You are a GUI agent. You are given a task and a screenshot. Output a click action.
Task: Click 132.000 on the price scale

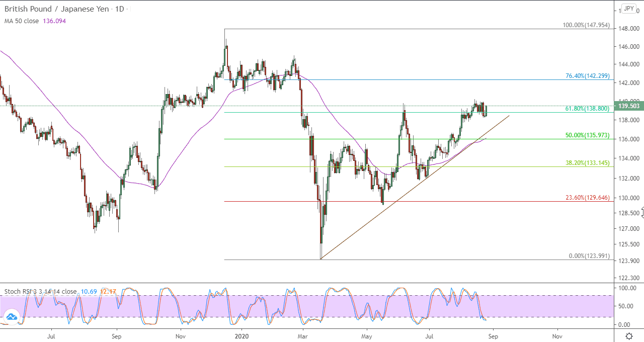coord(628,178)
